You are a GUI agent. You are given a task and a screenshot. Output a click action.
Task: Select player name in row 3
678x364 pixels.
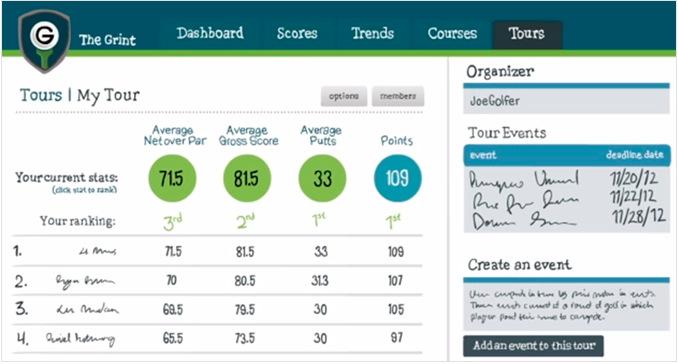[x=87, y=310]
